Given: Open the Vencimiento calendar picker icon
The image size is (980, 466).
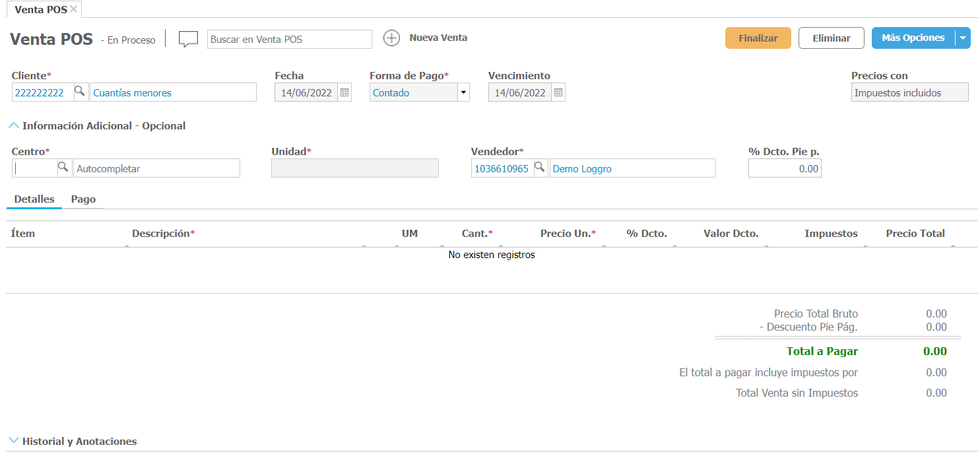Looking at the screenshot, I should 558,93.
